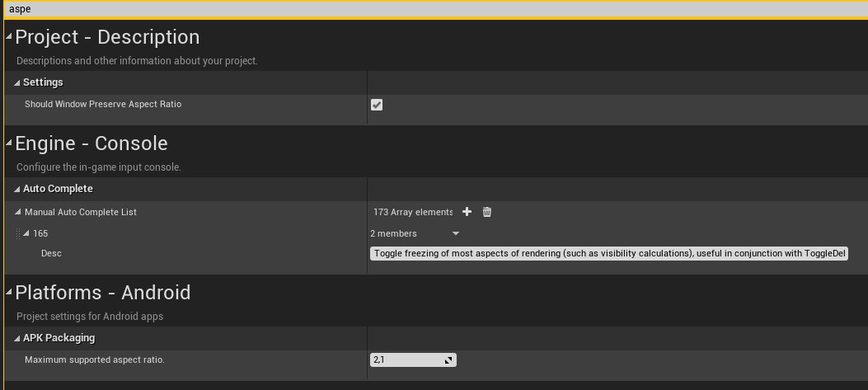Click the 'Platforms - Android' heading
The image size is (868, 390).
pyautogui.click(x=103, y=292)
